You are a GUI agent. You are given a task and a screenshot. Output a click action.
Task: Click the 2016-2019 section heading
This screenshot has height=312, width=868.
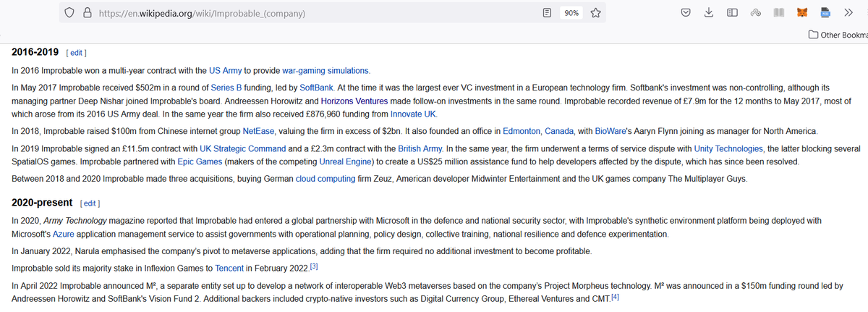click(x=35, y=52)
